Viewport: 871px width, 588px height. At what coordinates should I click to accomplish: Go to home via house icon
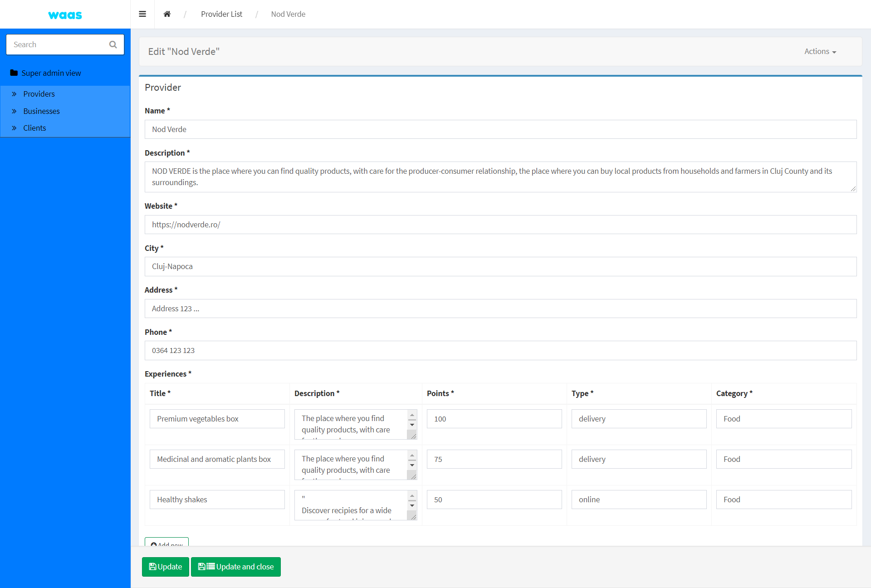point(167,14)
